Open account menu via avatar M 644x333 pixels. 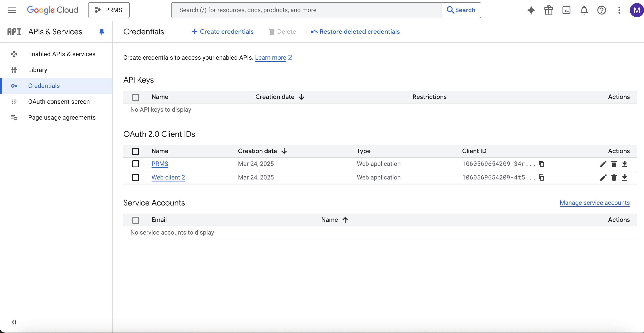click(636, 10)
